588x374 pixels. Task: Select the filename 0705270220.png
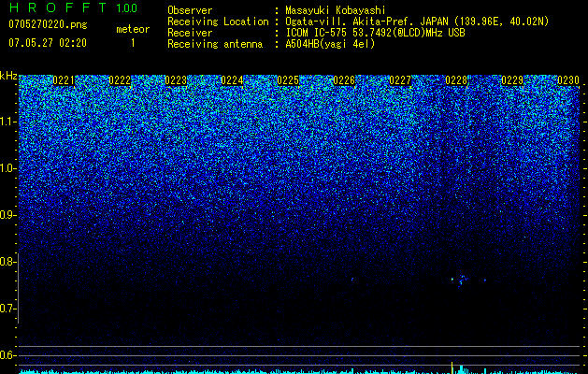pyautogui.click(x=48, y=24)
